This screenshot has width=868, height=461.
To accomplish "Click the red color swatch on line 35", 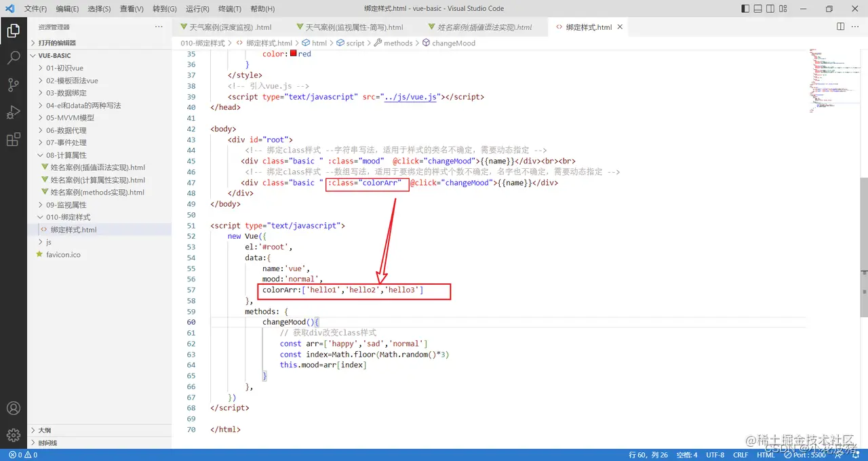I will 293,53.
